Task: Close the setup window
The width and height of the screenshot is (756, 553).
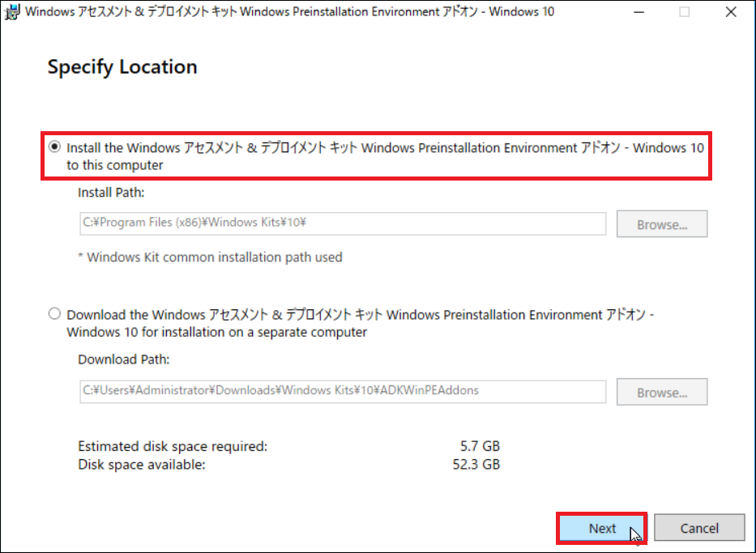Action: [x=731, y=11]
